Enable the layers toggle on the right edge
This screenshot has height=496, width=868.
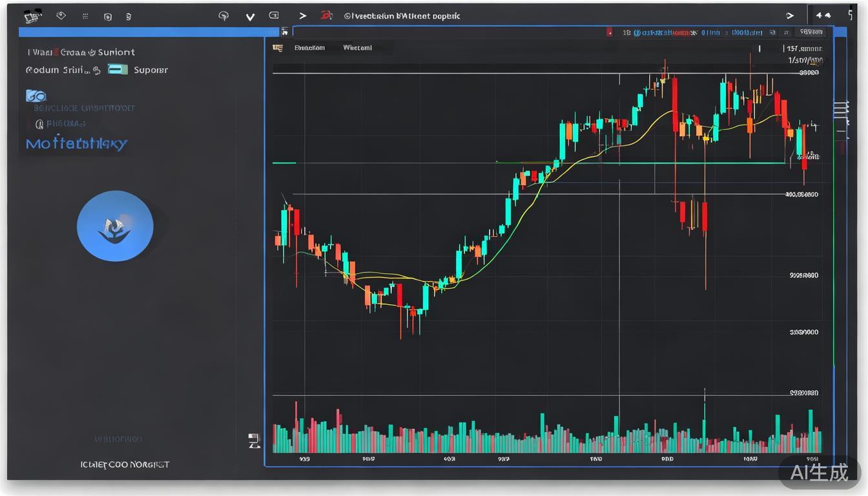pyautogui.click(x=840, y=107)
